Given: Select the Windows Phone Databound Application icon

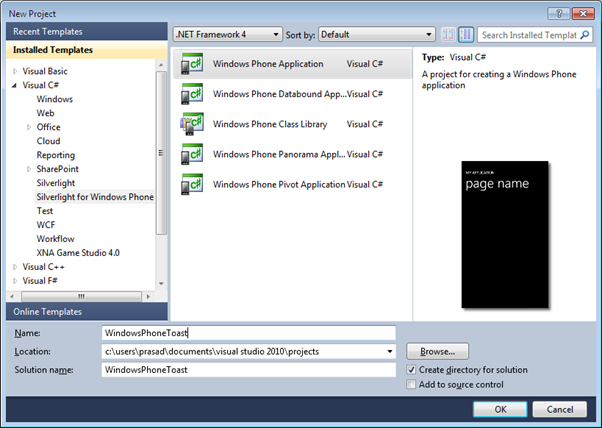Looking at the screenshot, I should point(192,94).
